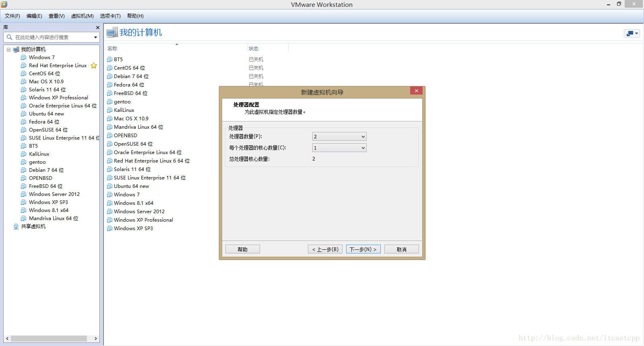Click the library horizontal scrollbar thumb

tap(49, 338)
